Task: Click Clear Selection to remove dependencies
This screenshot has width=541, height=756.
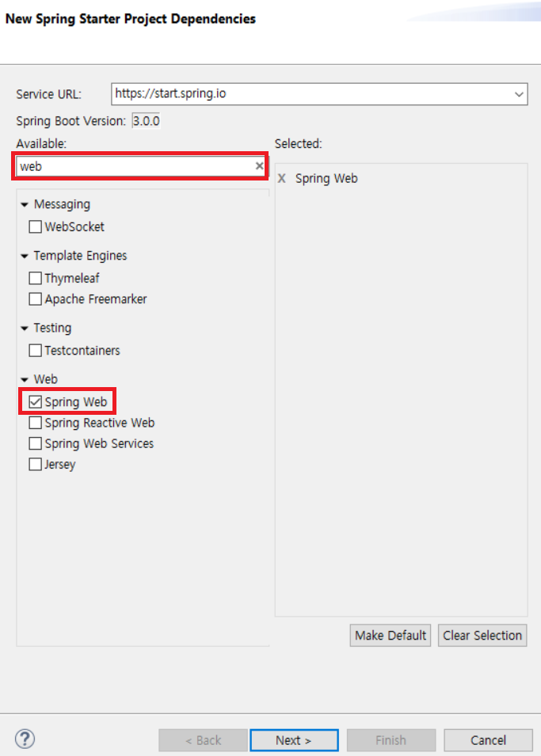Action: (x=482, y=635)
